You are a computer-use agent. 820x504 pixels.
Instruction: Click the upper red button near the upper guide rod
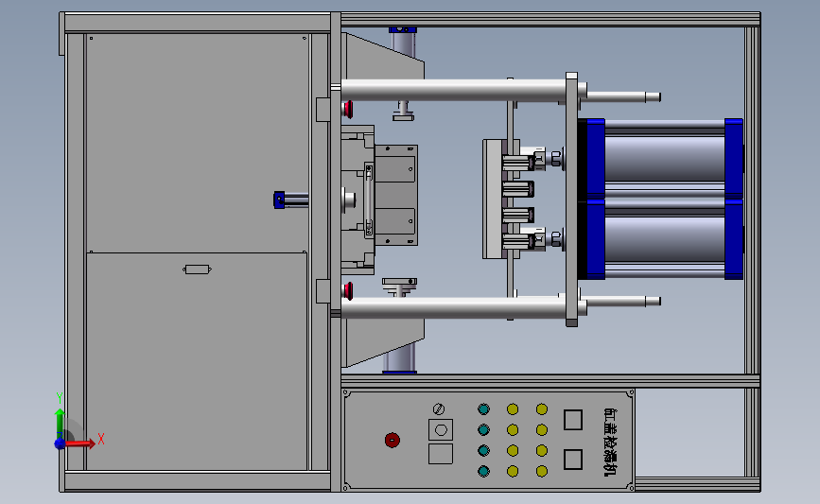coord(348,110)
